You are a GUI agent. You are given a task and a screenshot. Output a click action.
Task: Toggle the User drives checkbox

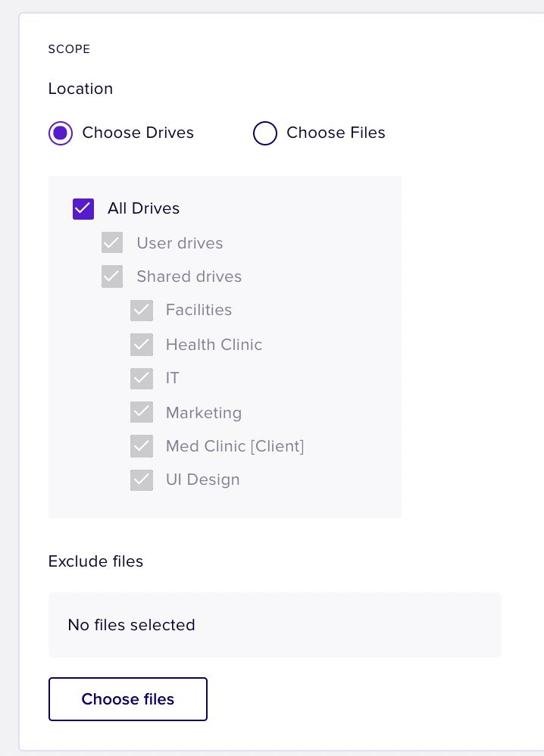click(112, 242)
